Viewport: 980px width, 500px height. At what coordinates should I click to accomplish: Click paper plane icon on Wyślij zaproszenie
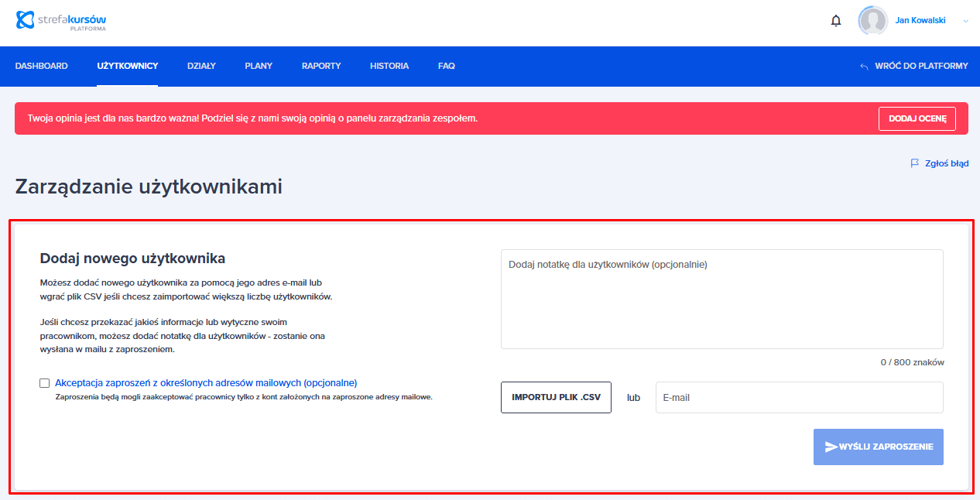[x=831, y=447]
